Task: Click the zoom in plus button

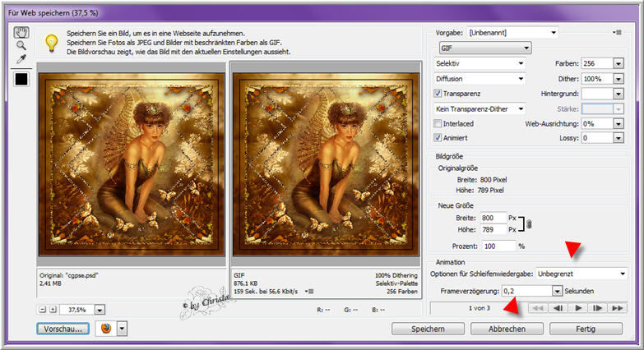Action: point(53,310)
